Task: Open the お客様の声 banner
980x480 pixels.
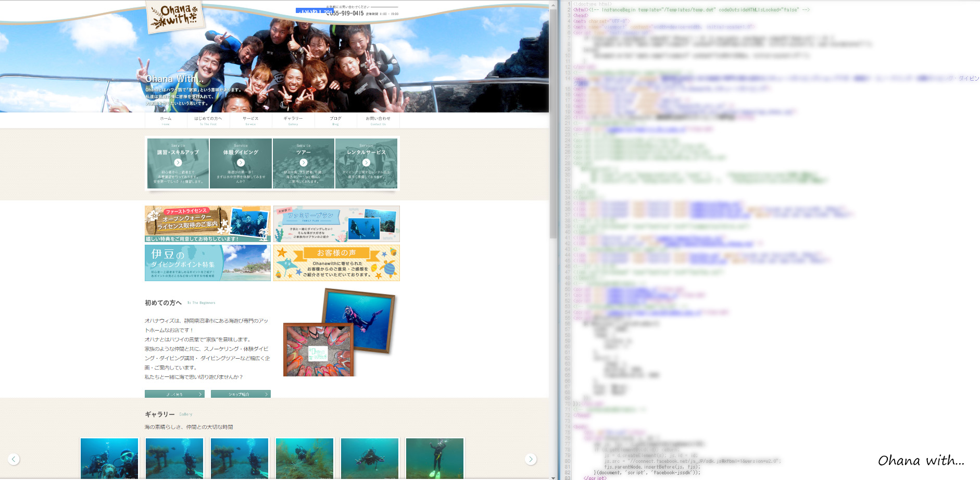Action: 336,263
